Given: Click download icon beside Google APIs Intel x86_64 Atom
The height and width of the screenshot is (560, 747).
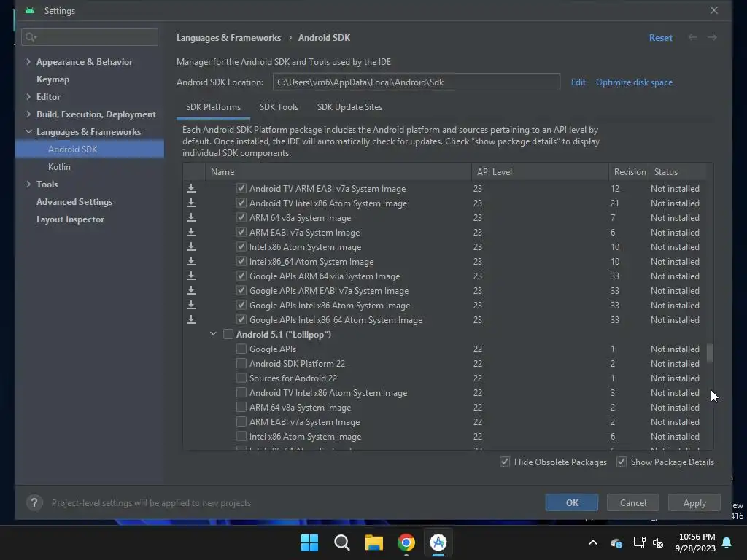Looking at the screenshot, I should 191,320.
